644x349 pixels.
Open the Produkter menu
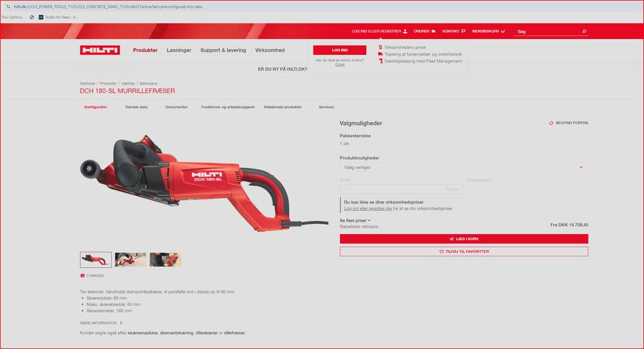145,50
